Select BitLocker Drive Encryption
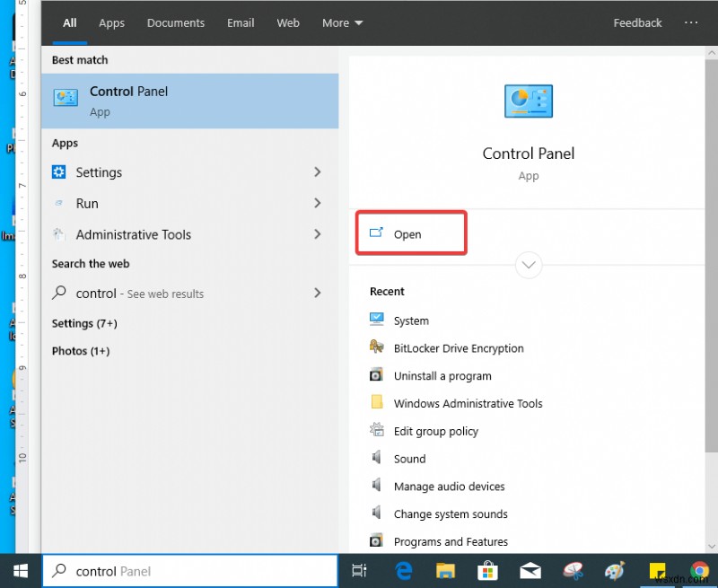718x588 pixels. click(458, 348)
